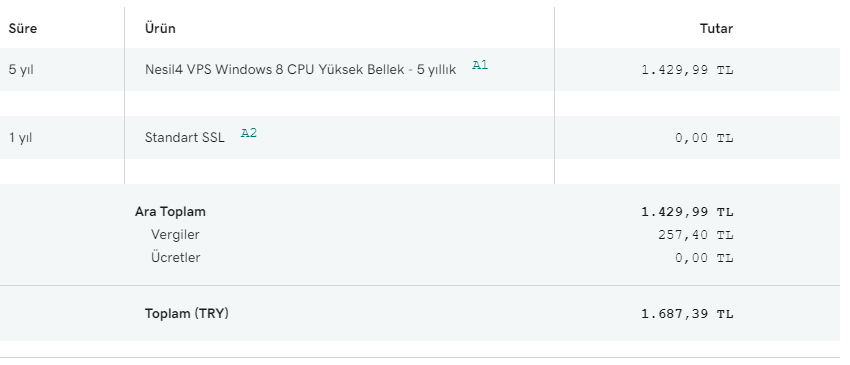Select the Ara Toplam 1.429,99 TL value
The height and width of the screenshot is (365, 850).
tap(687, 212)
